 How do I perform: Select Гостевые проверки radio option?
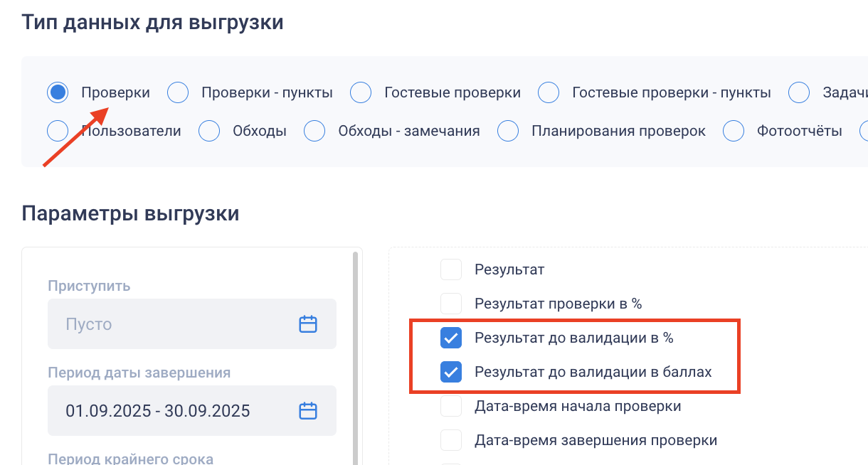pyautogui.click(x=361, y=92)
